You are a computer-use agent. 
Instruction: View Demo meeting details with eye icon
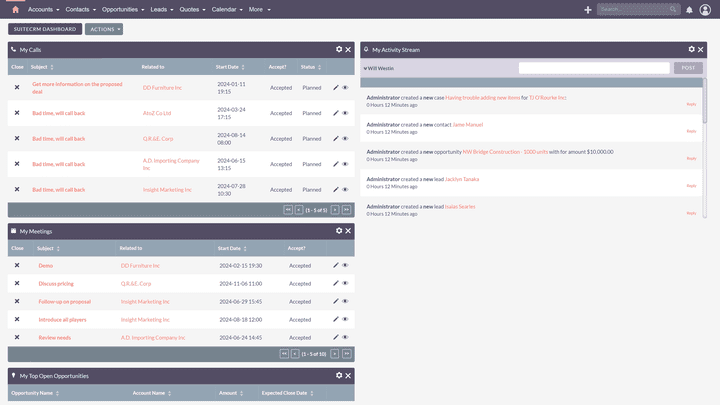(x=345, y=265)
